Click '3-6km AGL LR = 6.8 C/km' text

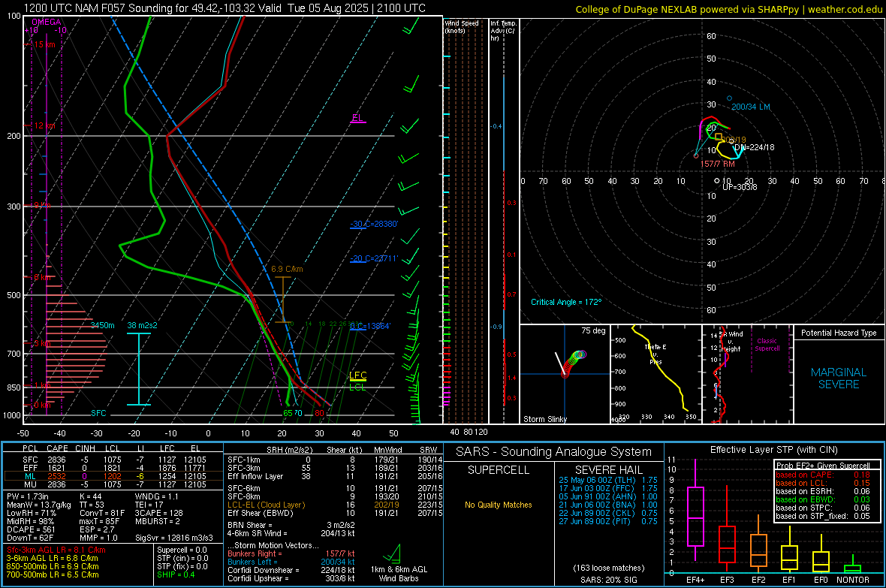[53, 558]
